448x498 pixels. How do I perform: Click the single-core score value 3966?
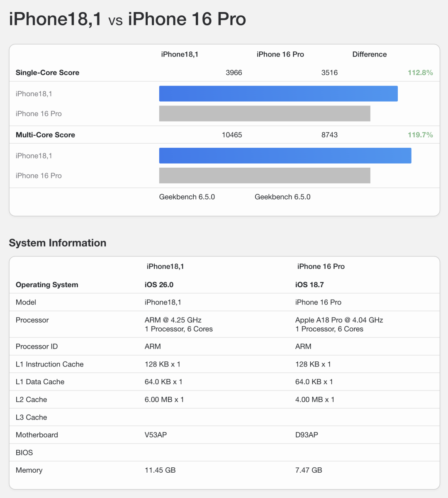(234, 73)
